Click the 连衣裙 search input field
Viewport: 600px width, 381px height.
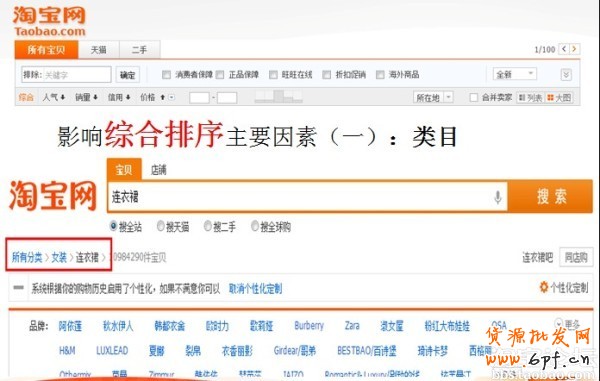coord(300,197)
